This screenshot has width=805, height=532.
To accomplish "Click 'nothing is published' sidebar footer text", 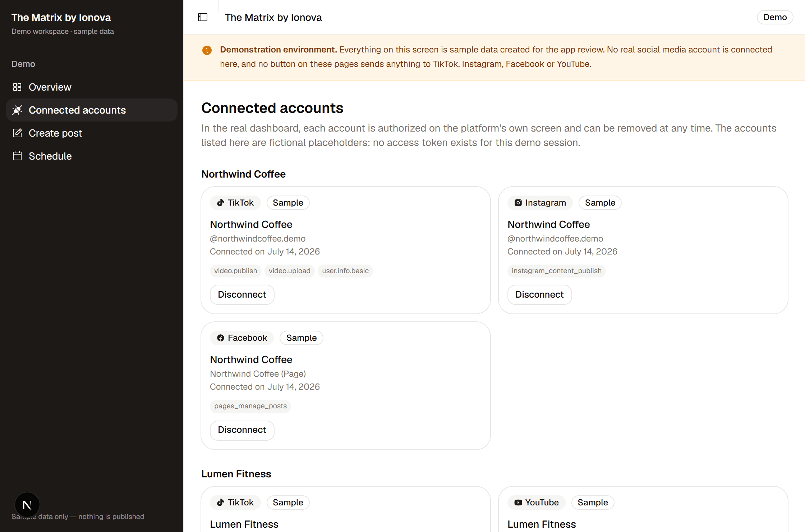I will 111,517.
